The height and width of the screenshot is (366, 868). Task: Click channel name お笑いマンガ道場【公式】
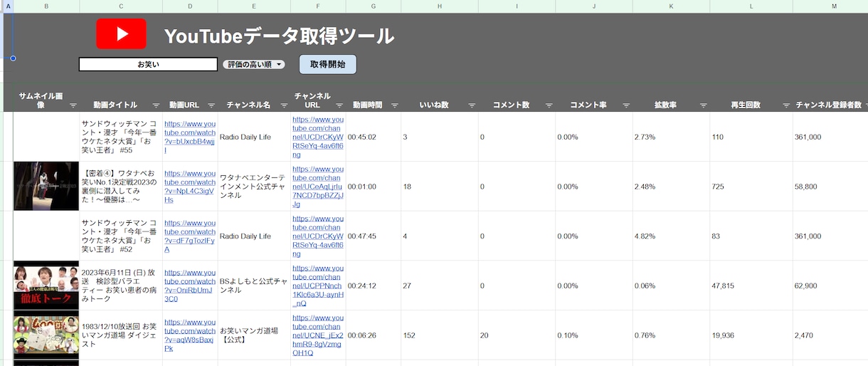(254, 335)
